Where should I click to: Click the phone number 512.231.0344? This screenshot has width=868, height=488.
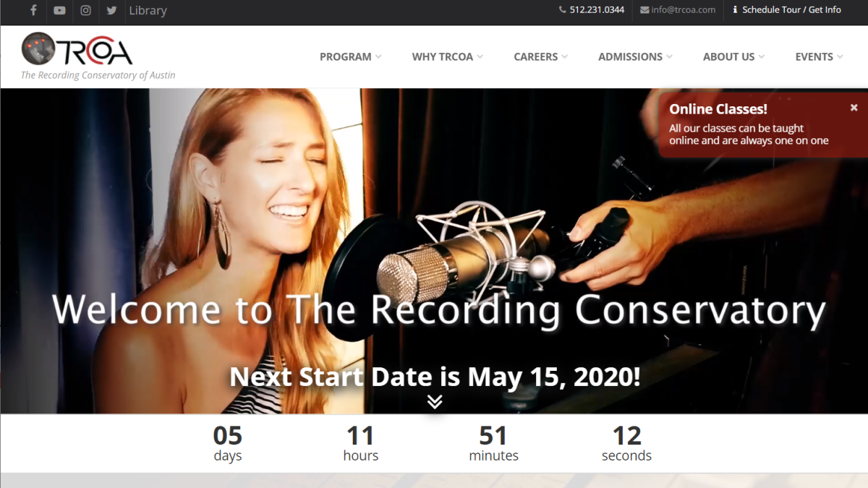pos(591,10)
